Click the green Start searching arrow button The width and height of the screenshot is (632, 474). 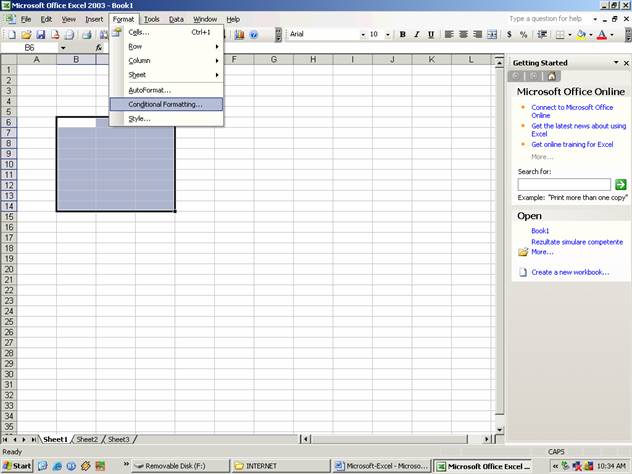click(x=620, y=184)
